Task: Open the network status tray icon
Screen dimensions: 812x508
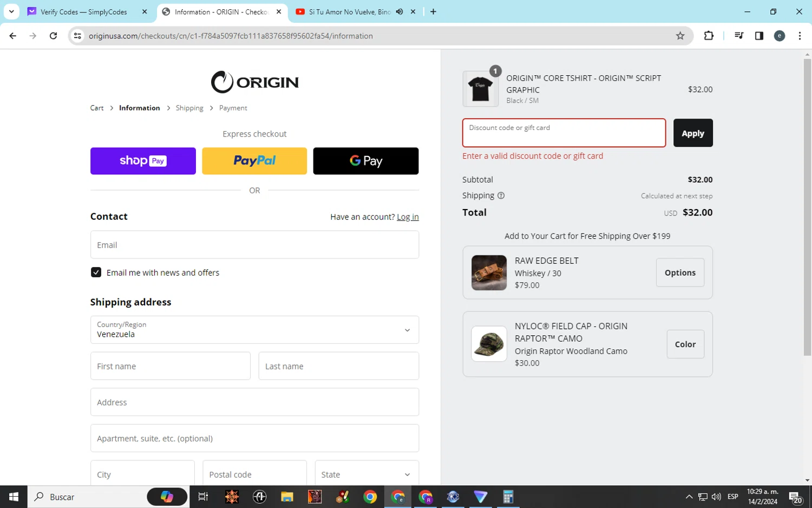Action: [703, 497]
